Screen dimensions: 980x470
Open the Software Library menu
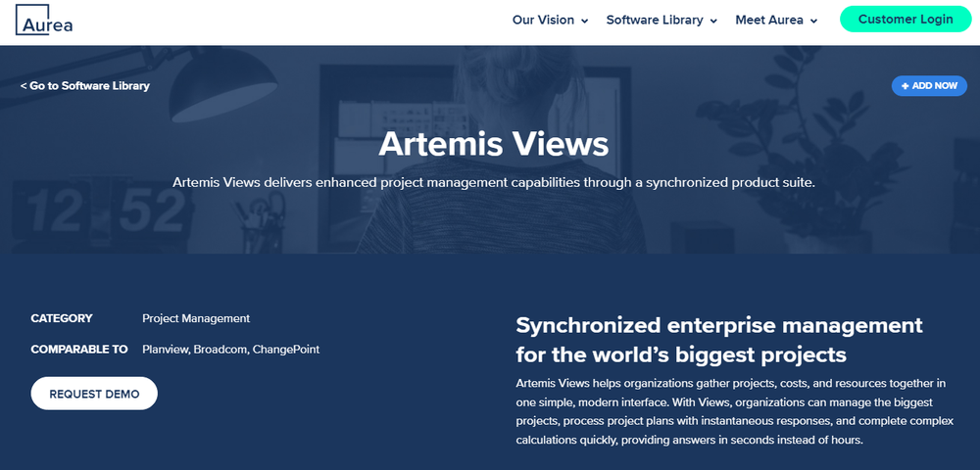[x=655, y=20]
